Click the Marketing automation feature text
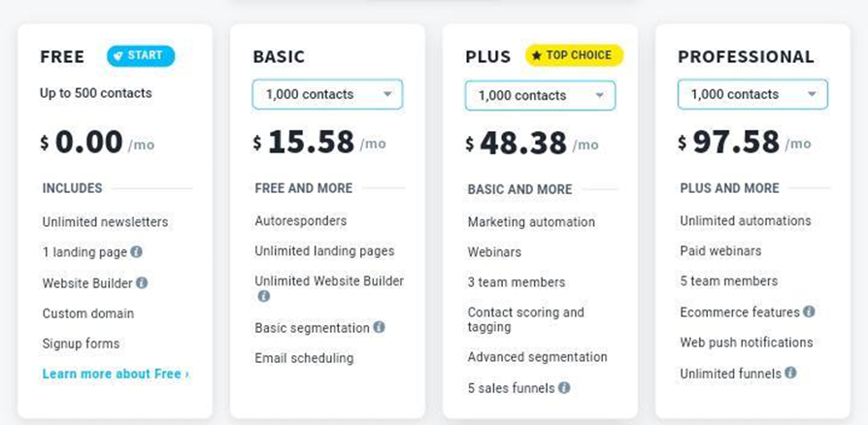 click(x=531, y=222)
